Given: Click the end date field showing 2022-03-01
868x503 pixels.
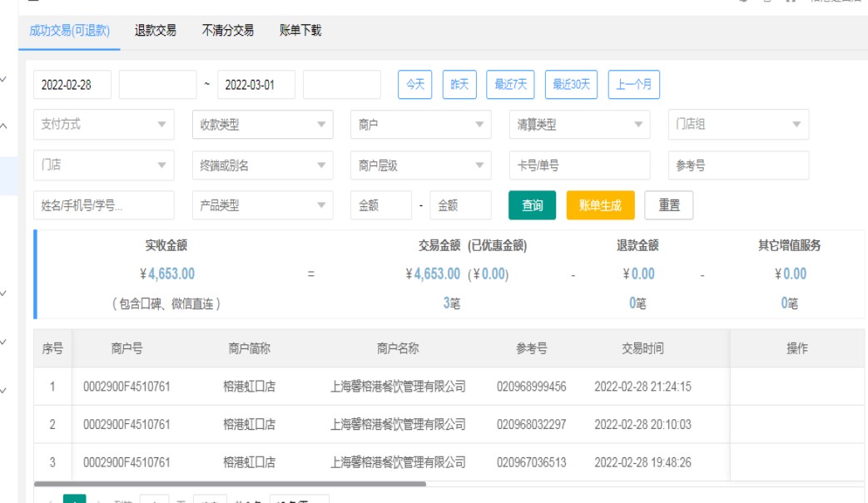Looking at the screenshot, I should [256, 85].
